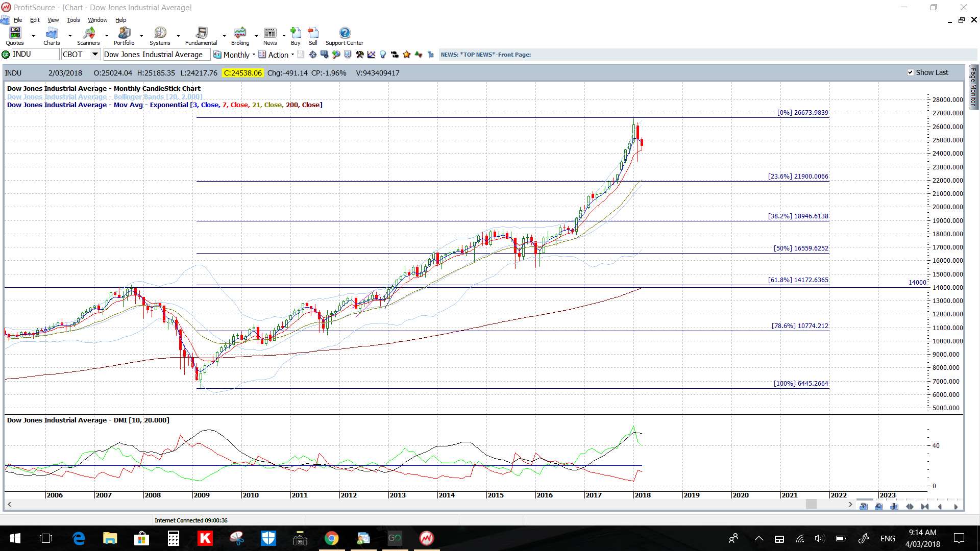980x551 pixels.
Task: Click the green and red arrows icon
Action: [419, 55]
